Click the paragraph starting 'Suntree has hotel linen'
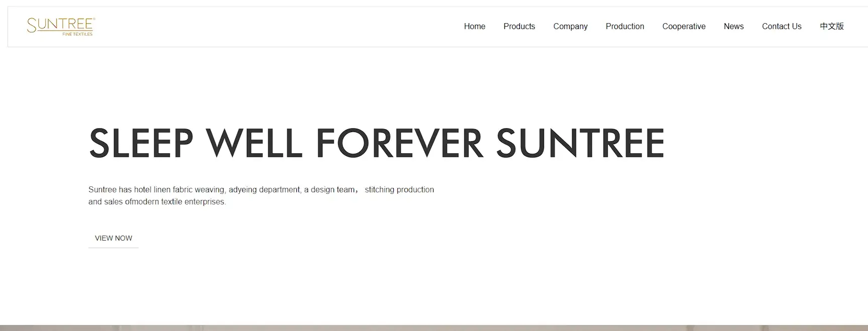The height and width of the screenshot is (331, 868). pyautogui.click(x=261, y=195)
